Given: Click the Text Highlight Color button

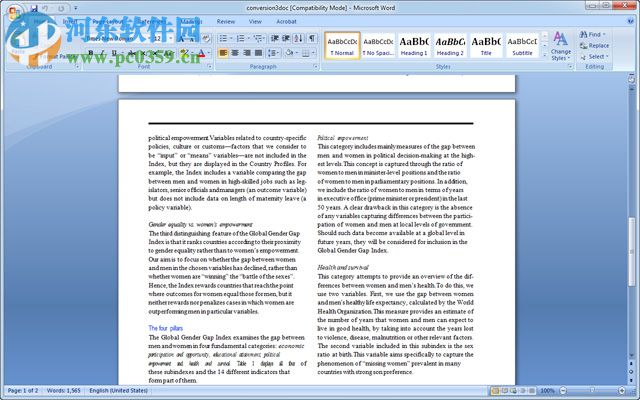Looking at the screenshot, I should [184, 53].
